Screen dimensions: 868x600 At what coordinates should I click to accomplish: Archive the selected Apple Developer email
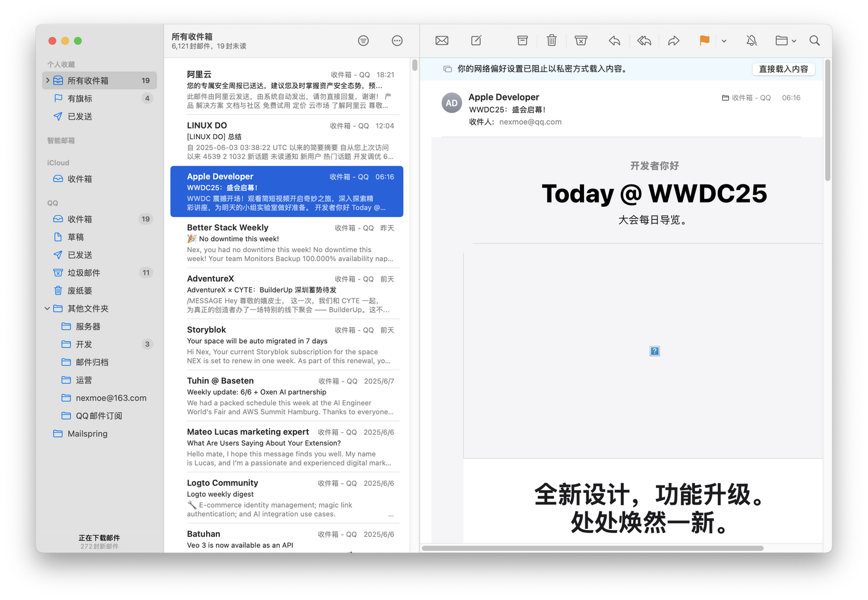[x=522, y=40]
